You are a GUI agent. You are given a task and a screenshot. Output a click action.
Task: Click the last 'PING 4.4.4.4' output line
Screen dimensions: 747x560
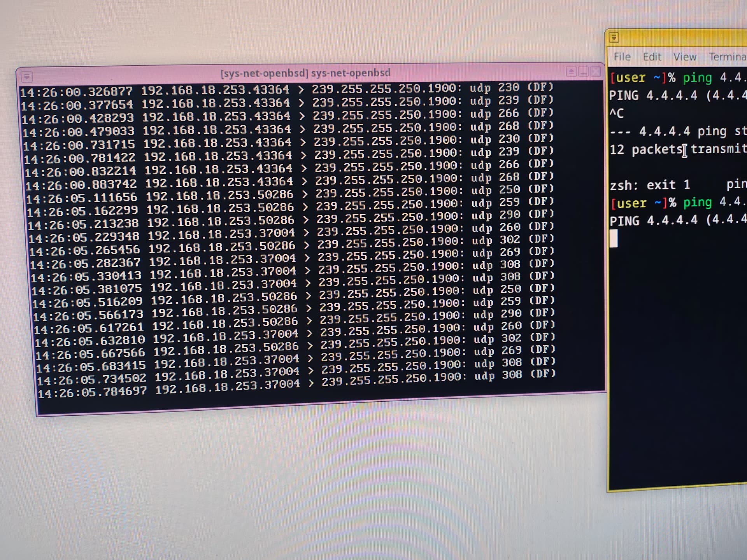pyautogui.click(x=678, y=220)
